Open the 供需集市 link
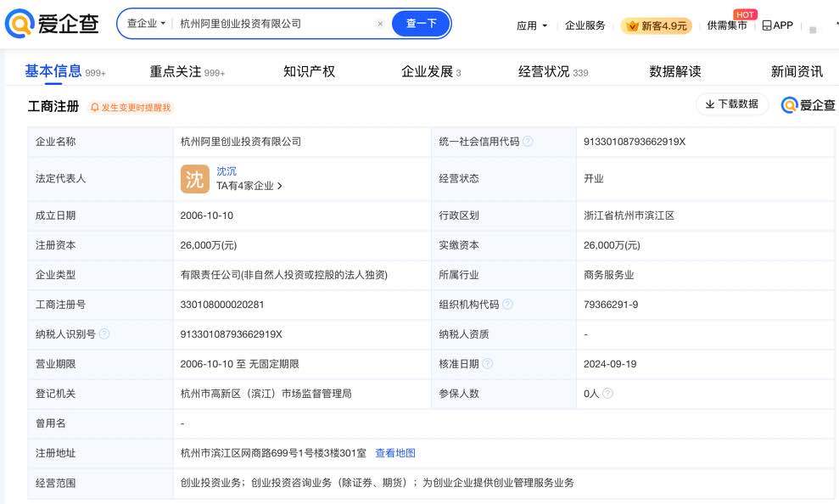Screen dimensions: 839x504 pyautogui.click(x=727, y=25)
